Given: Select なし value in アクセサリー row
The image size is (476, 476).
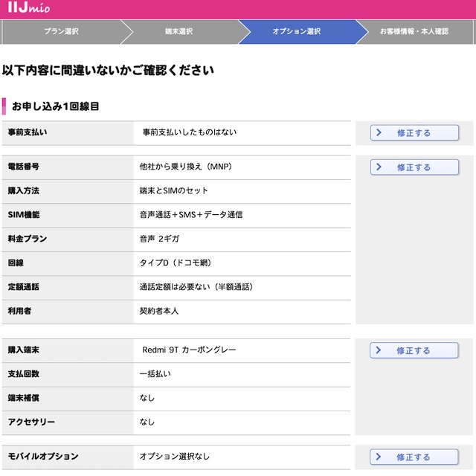Looking at the screenshot, I should click(147, 422).
